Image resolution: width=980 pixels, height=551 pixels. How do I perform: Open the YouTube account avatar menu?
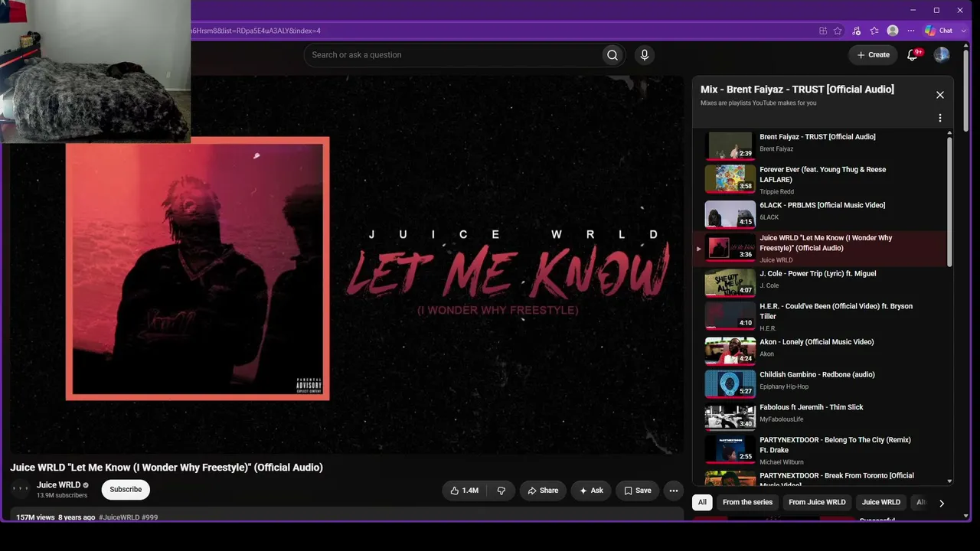(x=942, y=55)
